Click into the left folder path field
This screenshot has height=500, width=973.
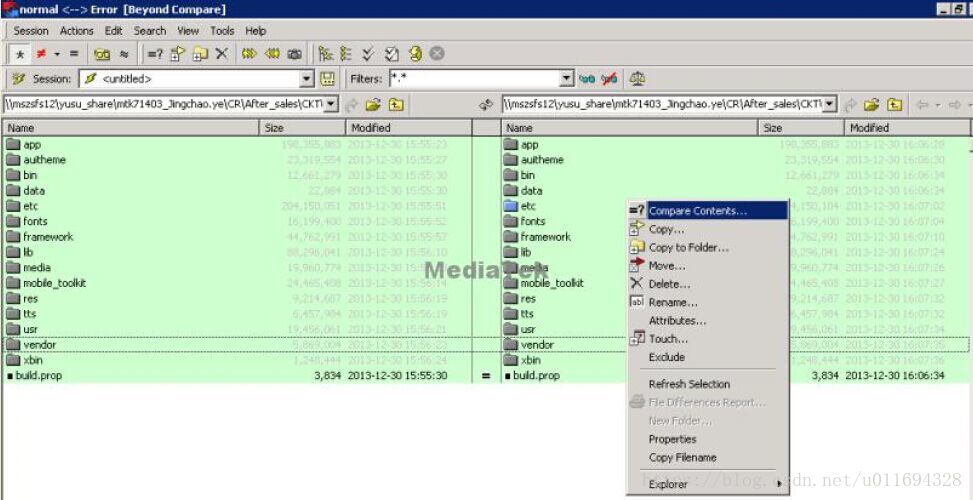click(164, 104)
